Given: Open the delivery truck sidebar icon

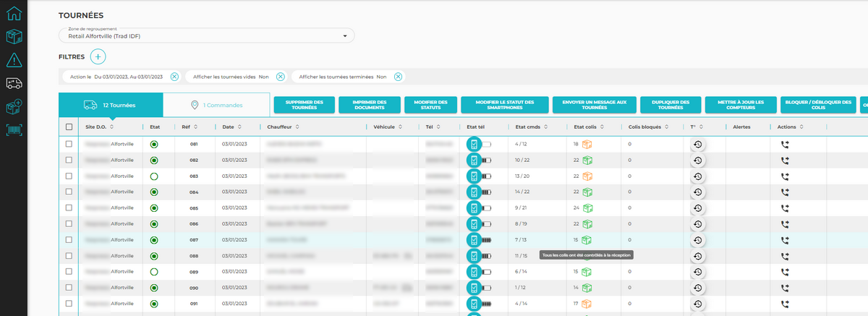Looking at the screenshot, I should [14, 83].
